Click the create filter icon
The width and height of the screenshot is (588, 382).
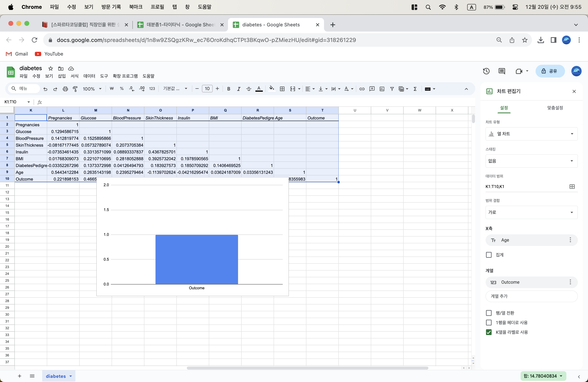tap(392, 89)
